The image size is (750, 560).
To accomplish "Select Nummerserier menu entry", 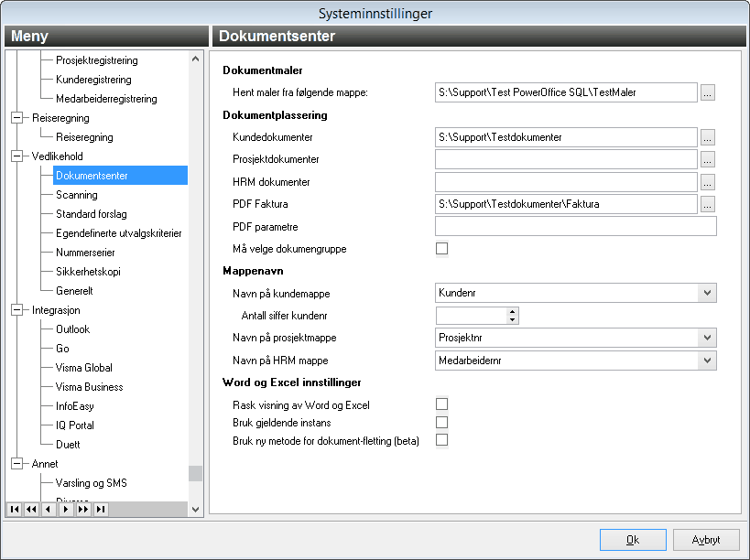I will pyautogui.click(x=85, y=253).
